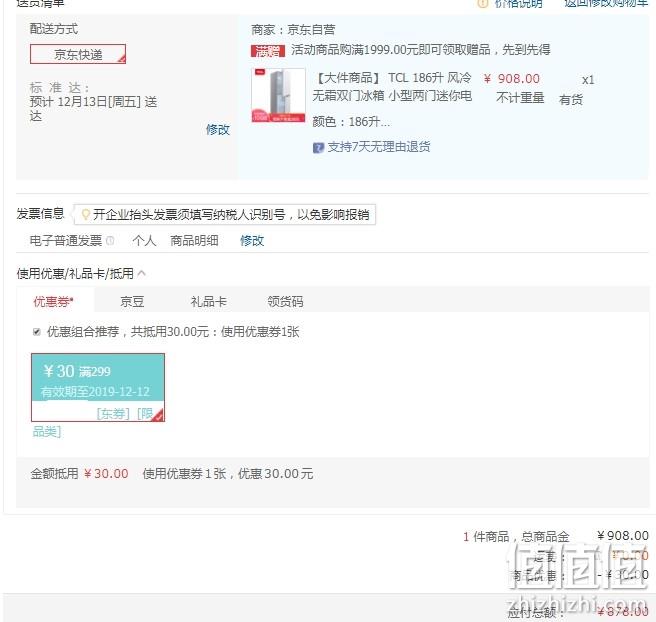Click product price ¥908.00
The image size is (656, 622).
click(x=512, y=79)
